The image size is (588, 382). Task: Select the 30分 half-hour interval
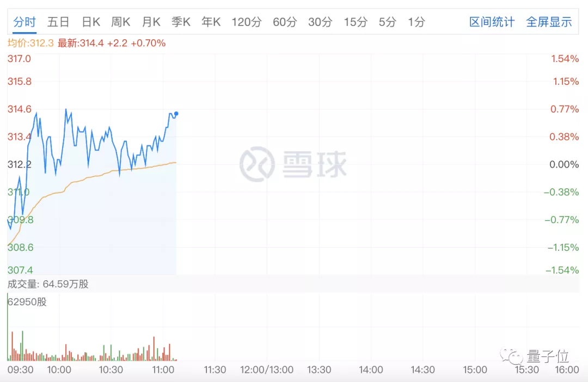320,22
